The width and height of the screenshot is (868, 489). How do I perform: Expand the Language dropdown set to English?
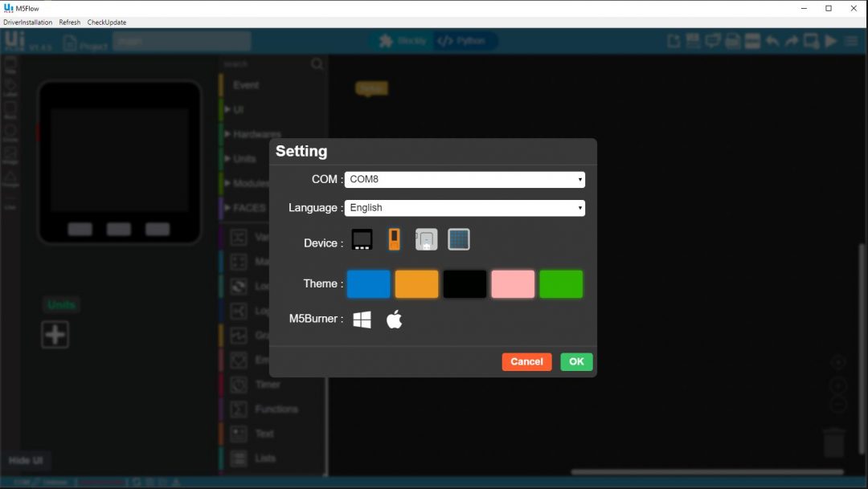[465, 208]
